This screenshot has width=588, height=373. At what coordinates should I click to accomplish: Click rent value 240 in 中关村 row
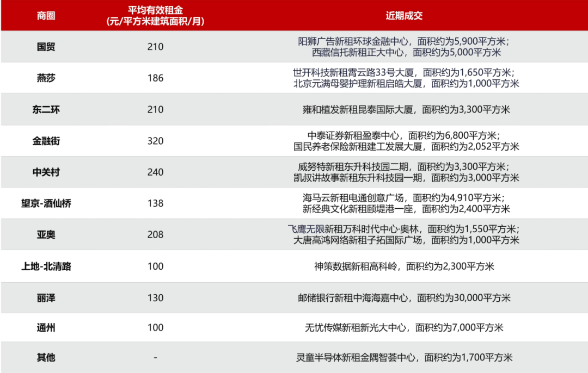click(155, 172)
